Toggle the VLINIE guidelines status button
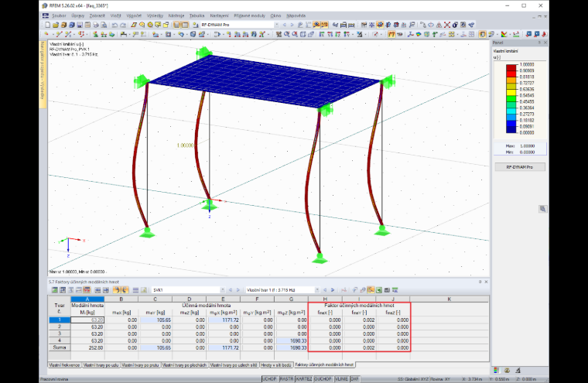 click(341, 379)
